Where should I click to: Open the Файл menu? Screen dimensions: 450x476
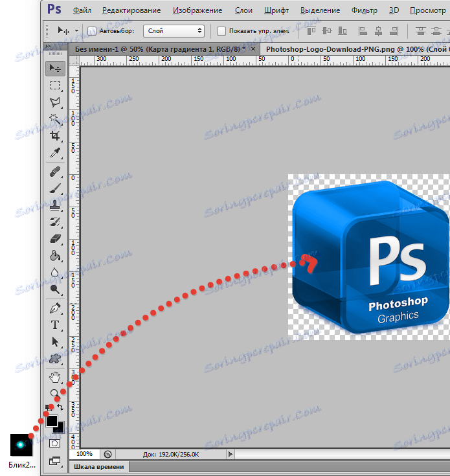click(x=82, y=10)
